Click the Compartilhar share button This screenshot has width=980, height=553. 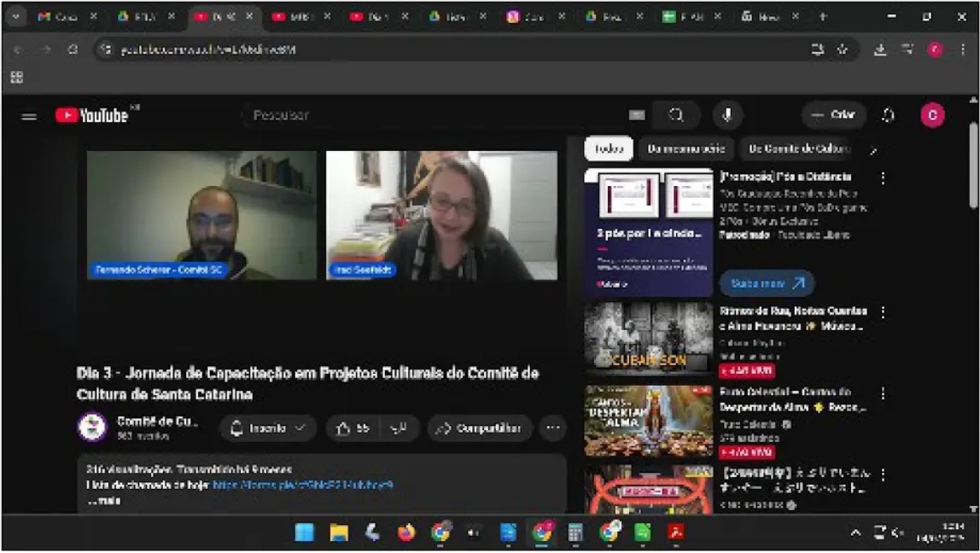click(480, 428)
